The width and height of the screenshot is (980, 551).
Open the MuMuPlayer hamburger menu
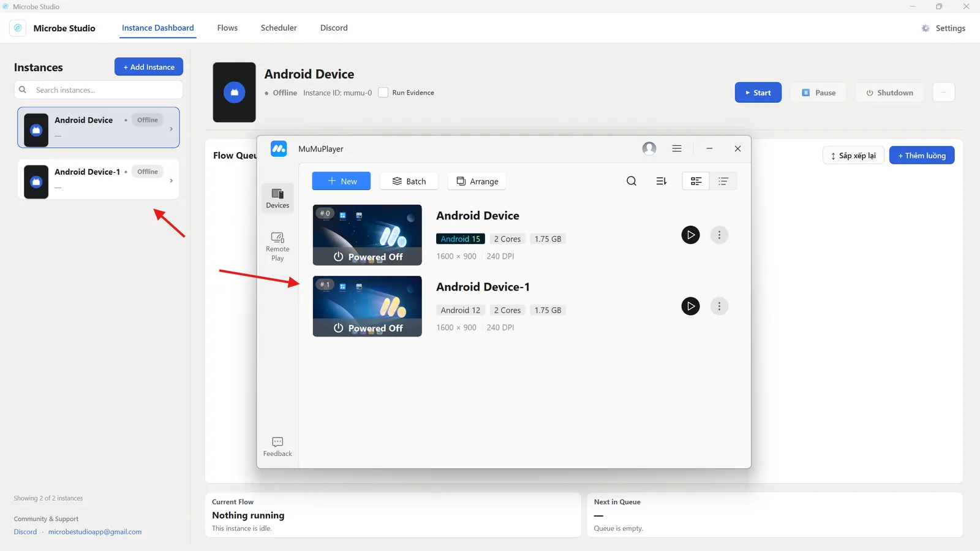coord(677,148)
